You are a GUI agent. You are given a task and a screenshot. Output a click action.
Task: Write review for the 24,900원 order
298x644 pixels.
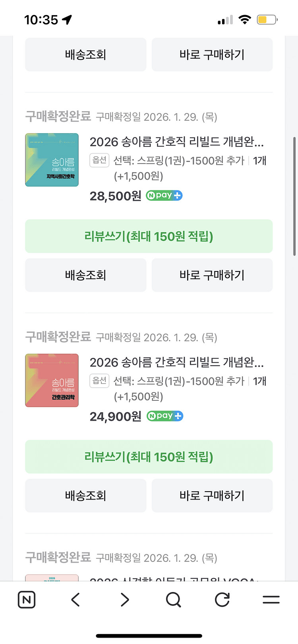[x=149, y=457]
